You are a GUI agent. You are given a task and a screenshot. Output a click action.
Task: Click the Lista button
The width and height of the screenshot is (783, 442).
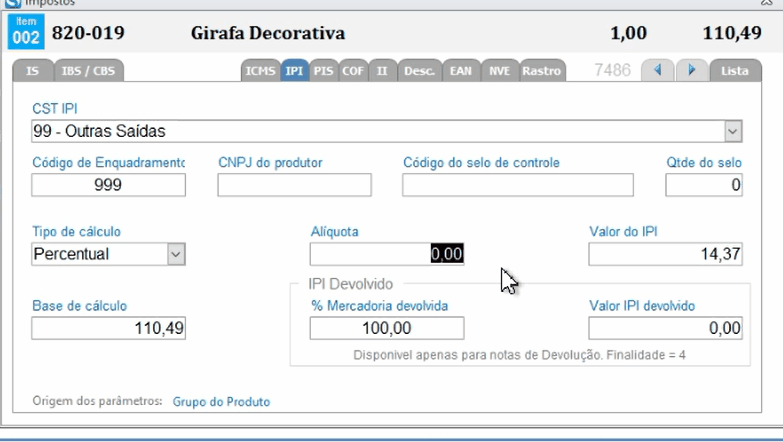click(735, 71)
